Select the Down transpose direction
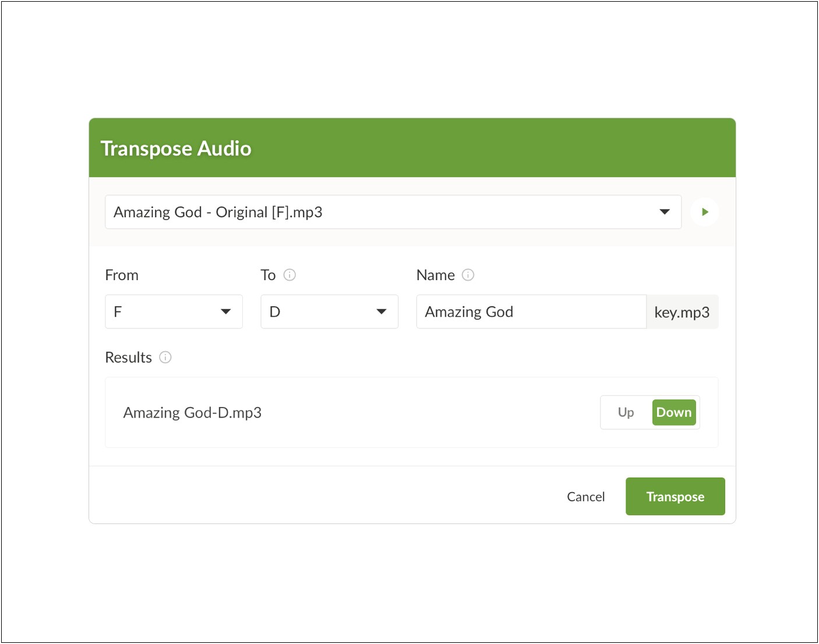819x644 pixels. coord(674,412)
